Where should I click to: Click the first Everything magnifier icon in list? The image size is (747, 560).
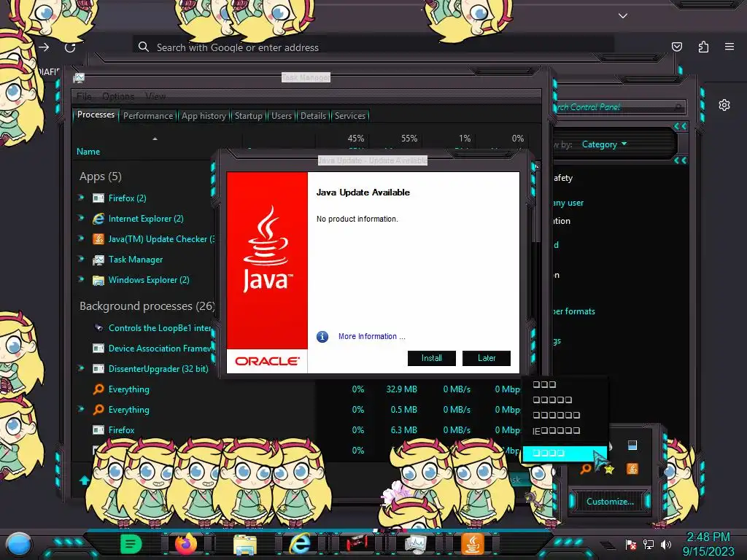(x=98, y=389)
